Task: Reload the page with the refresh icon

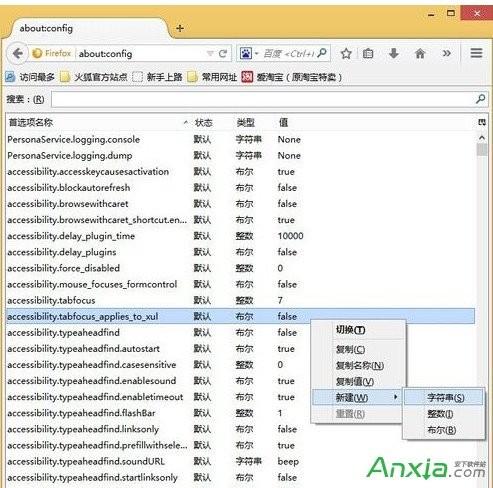Action: [x=223, y=53]
